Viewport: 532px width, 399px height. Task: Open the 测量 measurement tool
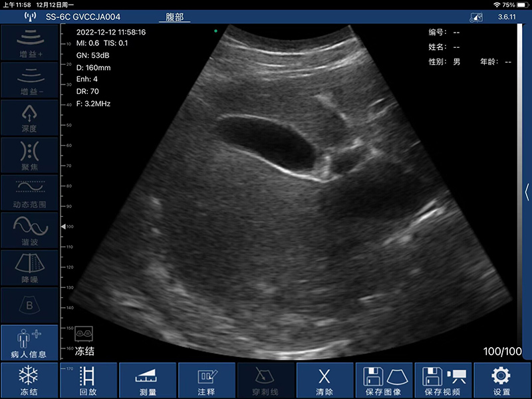click(147, 381)
